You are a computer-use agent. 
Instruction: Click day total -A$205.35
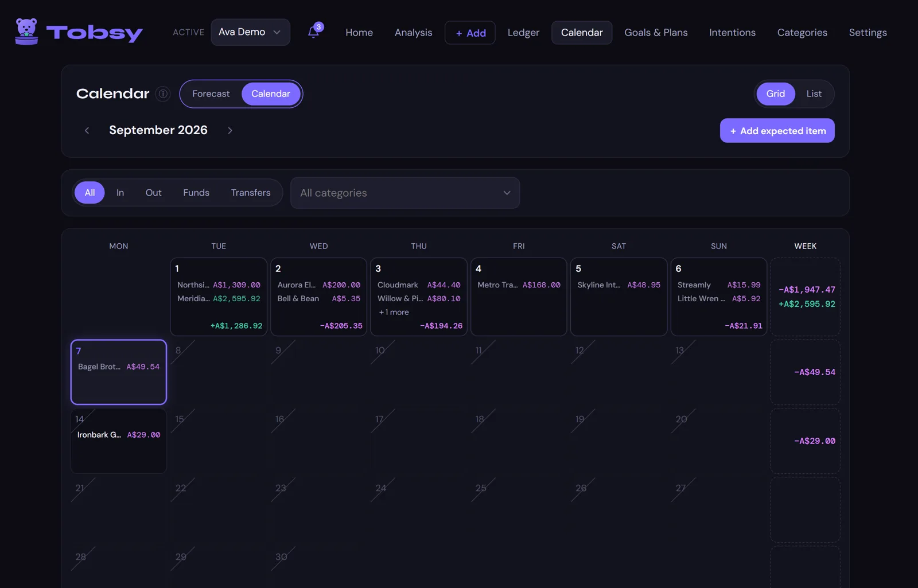341,326
